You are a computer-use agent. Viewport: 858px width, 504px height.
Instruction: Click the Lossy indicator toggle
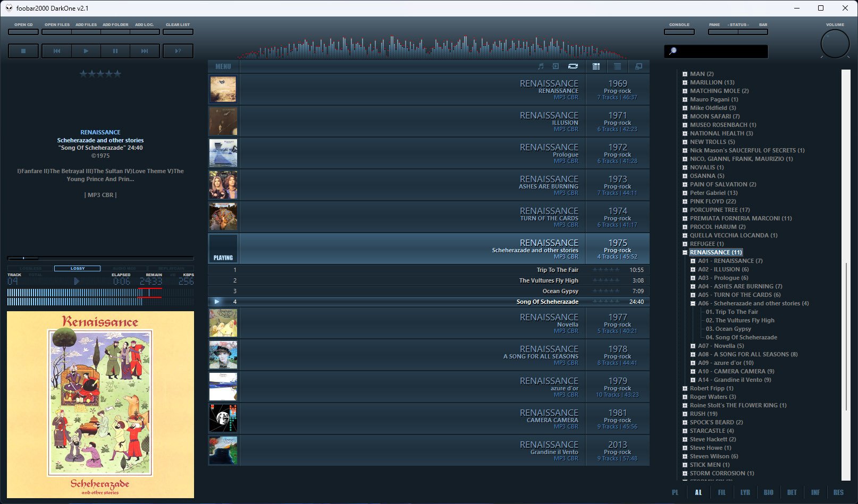coord(77,268)
